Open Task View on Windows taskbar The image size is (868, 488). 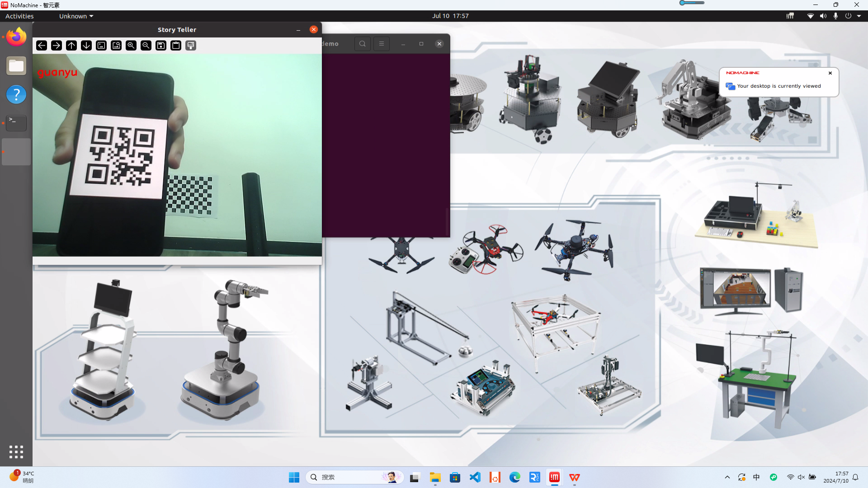[x=415, y=477]
